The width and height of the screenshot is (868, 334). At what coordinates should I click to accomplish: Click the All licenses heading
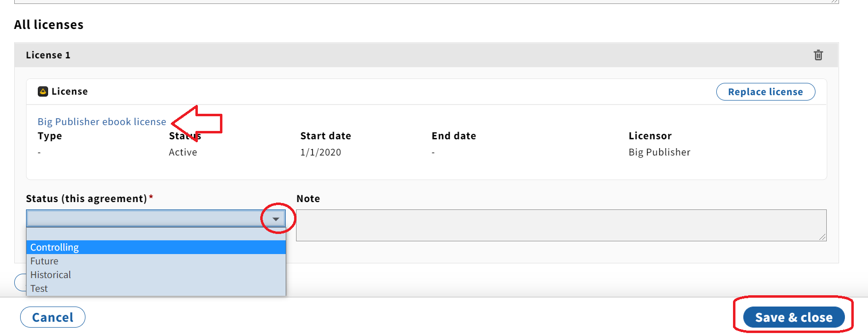pos(49,25)
